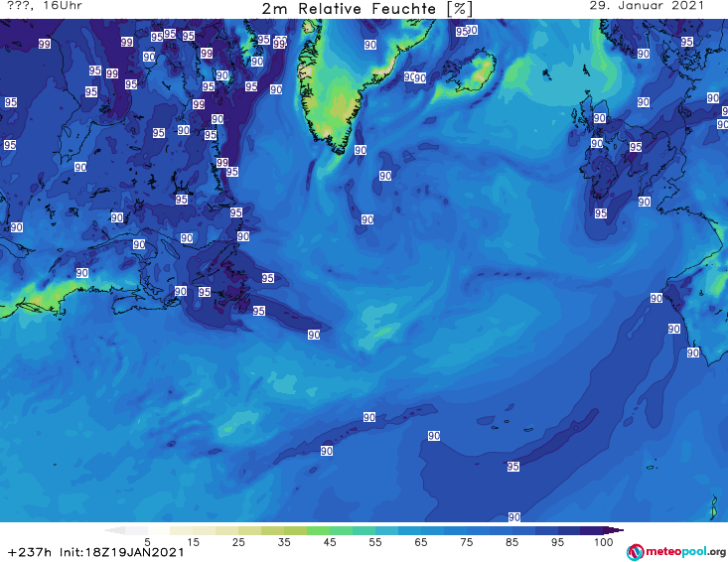Click the legend value label '75'
Screen dimensions: 728x562
pyautogui.click(x=466, y=542)
